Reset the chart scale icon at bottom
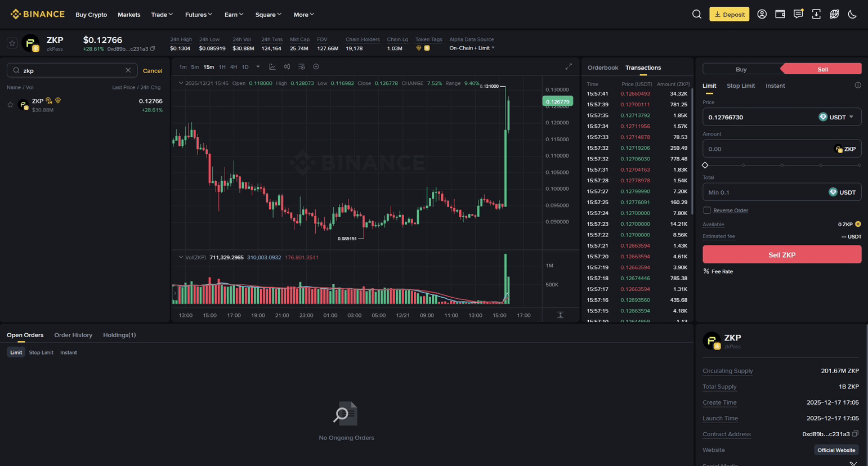The height and width of the screenshot is (466, 868). pos(560,315)
